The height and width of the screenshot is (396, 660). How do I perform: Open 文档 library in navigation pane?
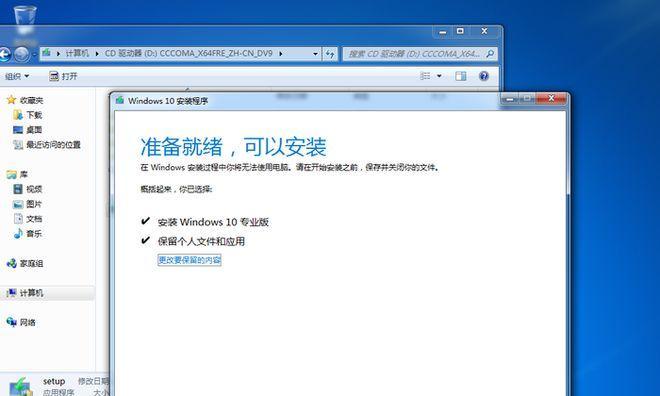(x=34, y=219)
